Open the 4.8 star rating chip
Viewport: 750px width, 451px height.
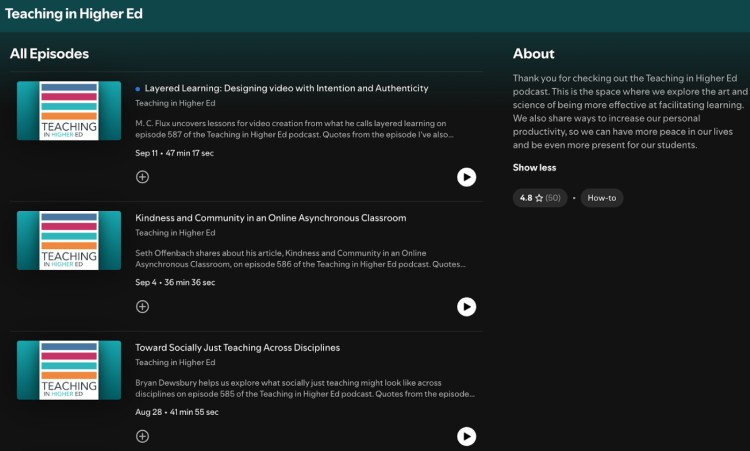tap(539, 198)
